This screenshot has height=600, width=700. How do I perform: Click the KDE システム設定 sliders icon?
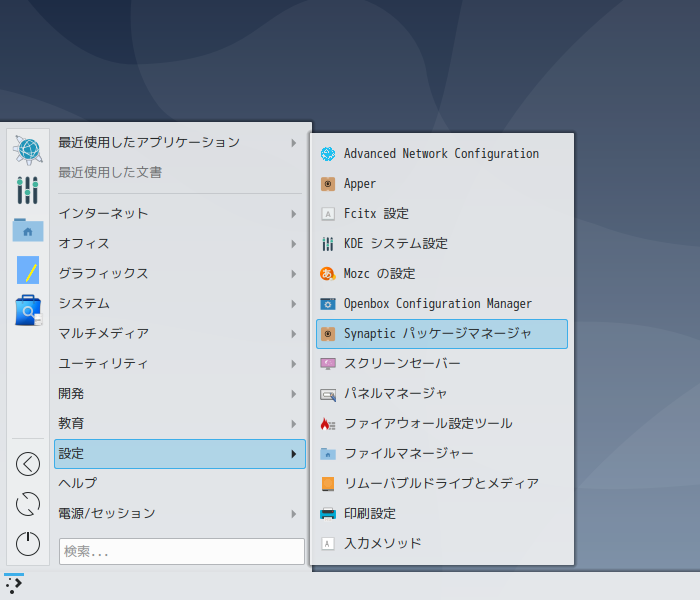328,244
